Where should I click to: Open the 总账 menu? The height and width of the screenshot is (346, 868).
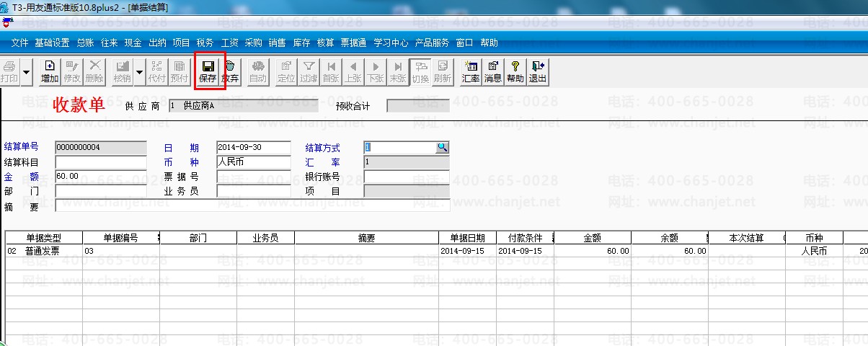point(85,43)
